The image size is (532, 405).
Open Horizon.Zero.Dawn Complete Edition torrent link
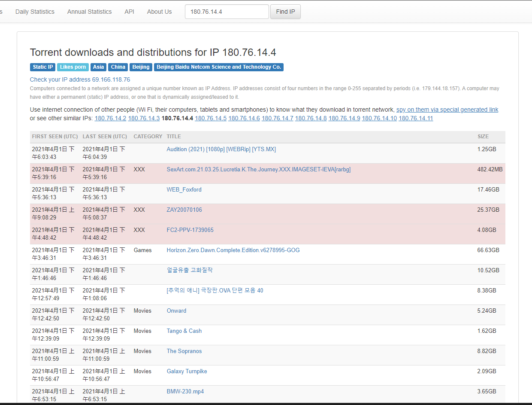233,250
